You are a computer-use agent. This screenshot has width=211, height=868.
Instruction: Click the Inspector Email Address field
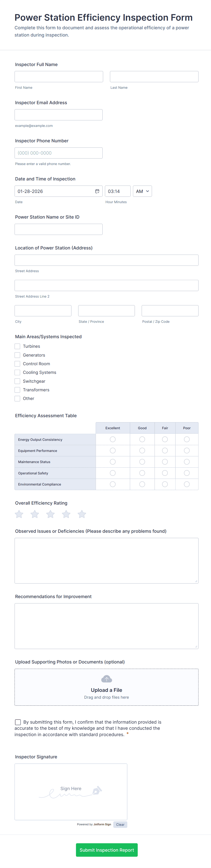coord(59,115)
